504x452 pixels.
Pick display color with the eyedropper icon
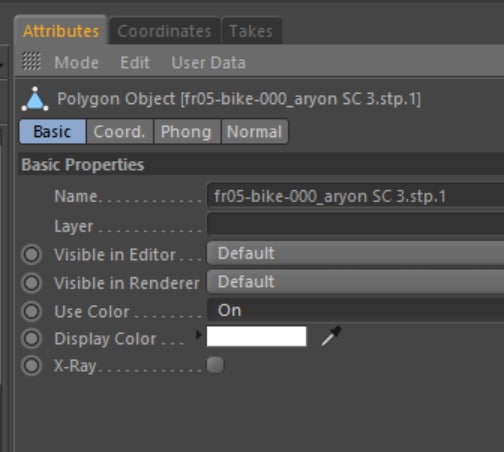pos(331,336)
